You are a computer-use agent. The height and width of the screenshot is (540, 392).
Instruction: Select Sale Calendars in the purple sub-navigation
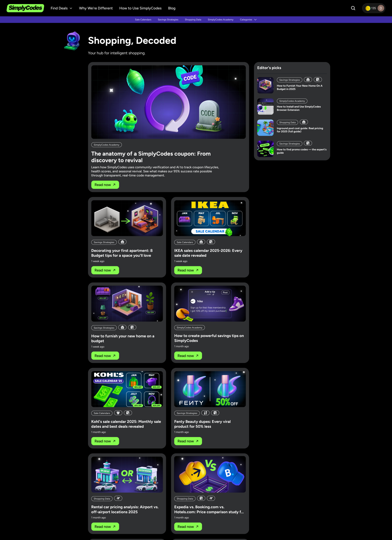(x=143, y=20)
